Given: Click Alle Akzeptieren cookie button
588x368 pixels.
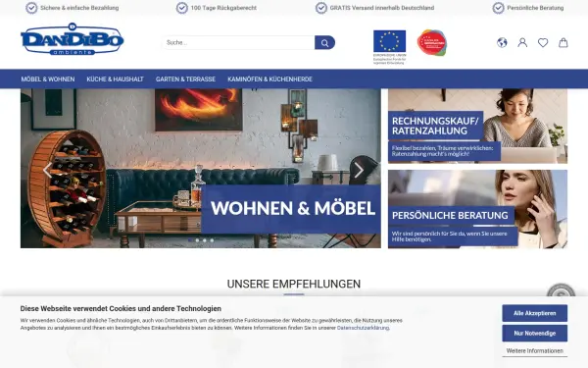Looking at the screenshot, I should (x=535, y=313).
